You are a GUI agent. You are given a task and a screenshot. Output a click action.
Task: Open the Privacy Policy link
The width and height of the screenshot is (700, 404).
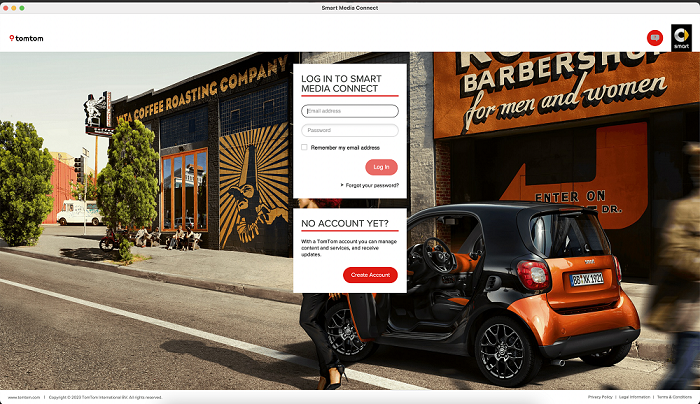click(600, 397)
